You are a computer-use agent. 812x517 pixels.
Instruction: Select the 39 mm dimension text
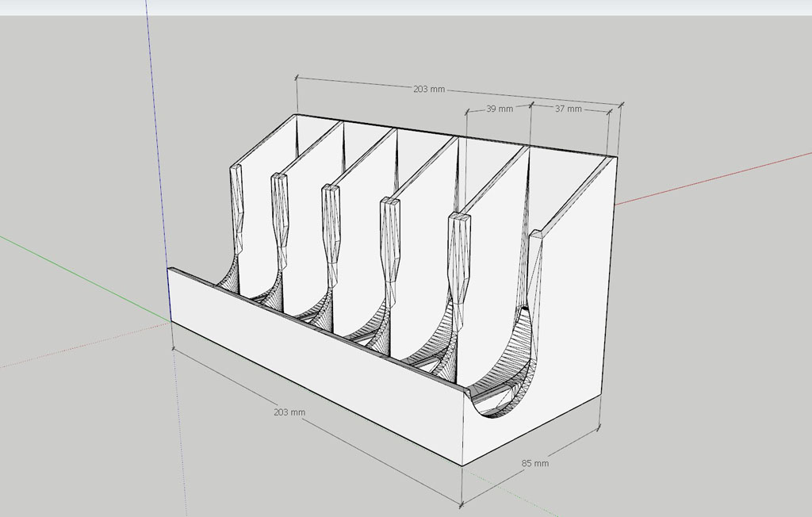coord(498,108)
